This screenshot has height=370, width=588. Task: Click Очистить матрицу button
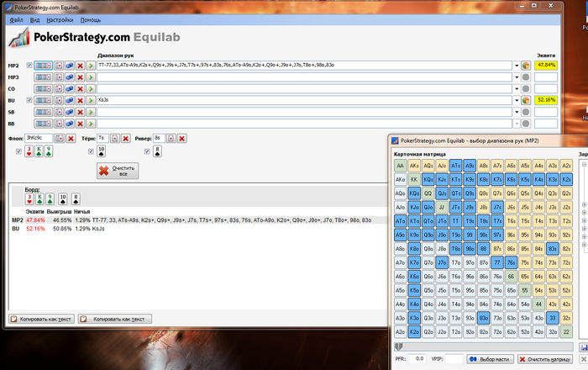pyautogui.click(x=545, y=359)
